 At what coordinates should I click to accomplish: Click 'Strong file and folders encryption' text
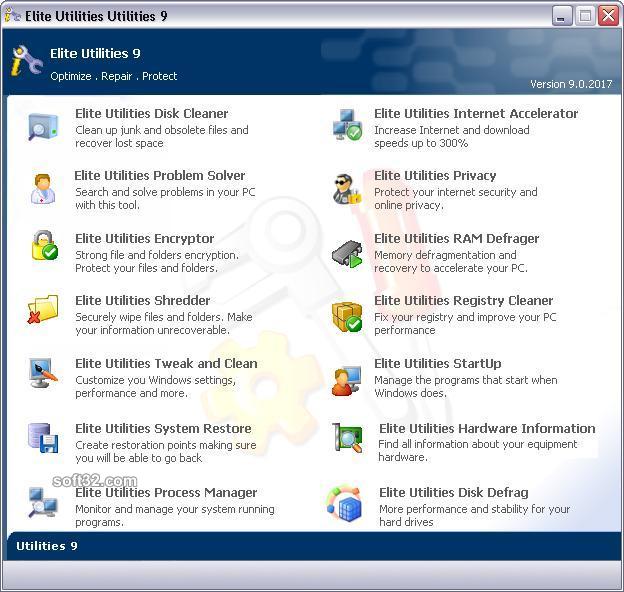coord(157,261)
